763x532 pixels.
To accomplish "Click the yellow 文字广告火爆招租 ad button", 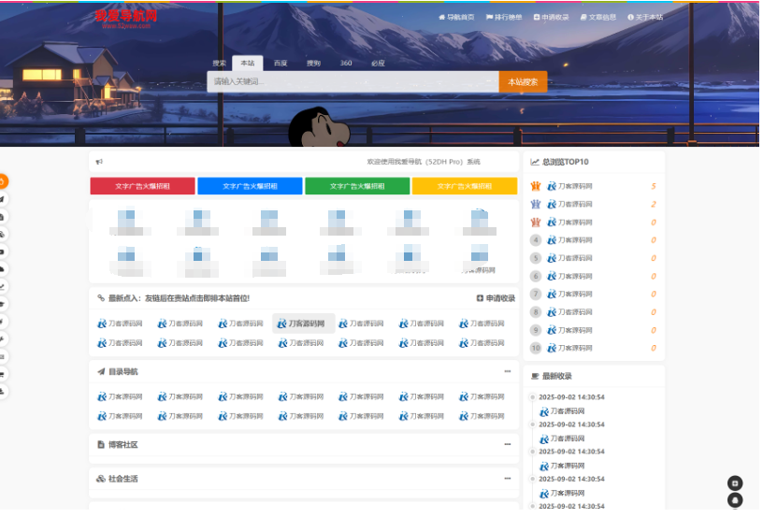I will [x=465, y=186].
